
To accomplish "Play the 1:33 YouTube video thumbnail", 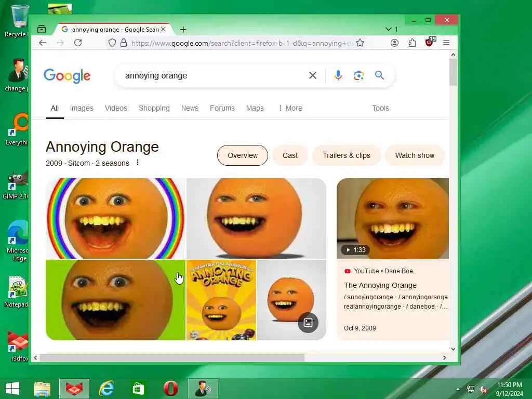I will click(393, 219).
